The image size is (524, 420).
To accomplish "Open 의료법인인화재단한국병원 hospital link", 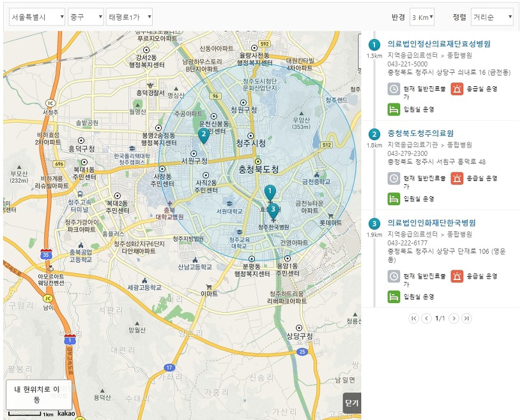I will [431, 222].
